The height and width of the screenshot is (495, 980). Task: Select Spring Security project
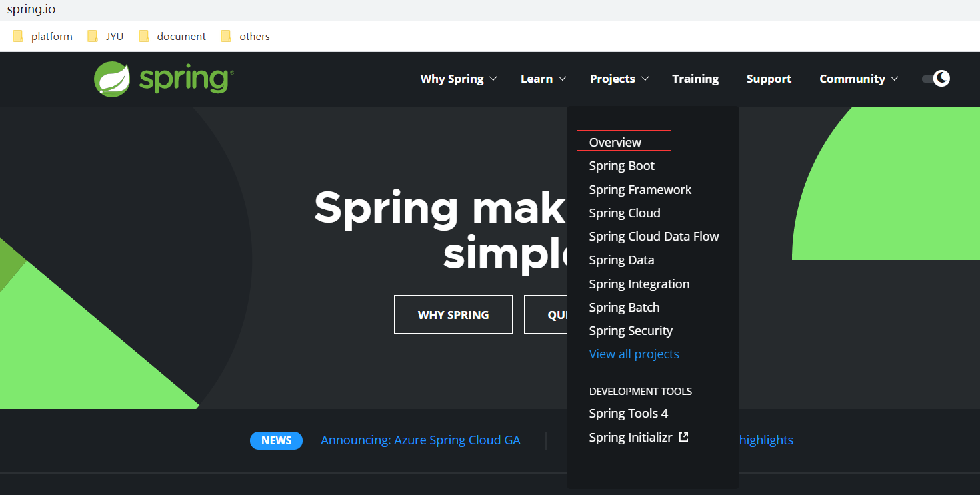pyautogui.click(x=631, y=331)
